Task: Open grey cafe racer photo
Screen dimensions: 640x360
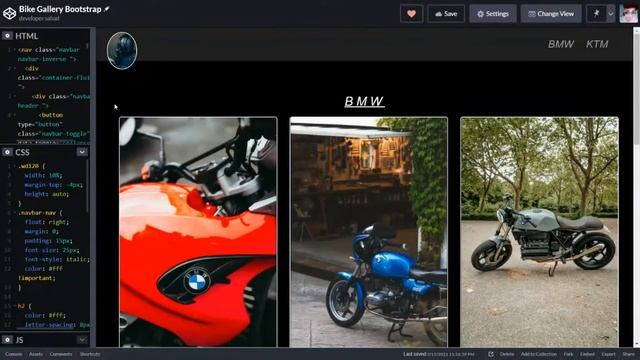Action: click(x=539, y=232)
